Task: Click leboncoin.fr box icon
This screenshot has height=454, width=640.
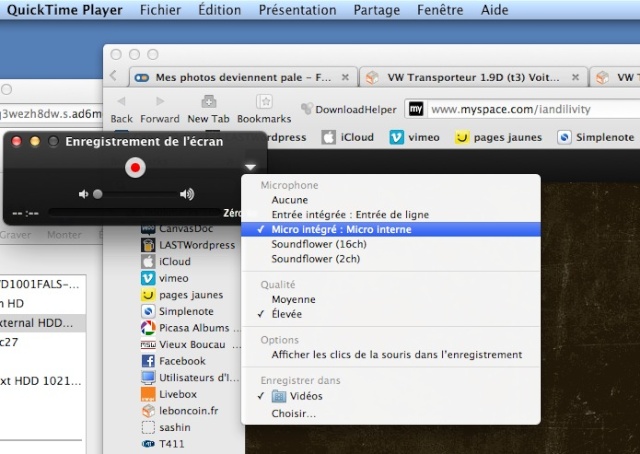Action: click(x=148, y=411)
